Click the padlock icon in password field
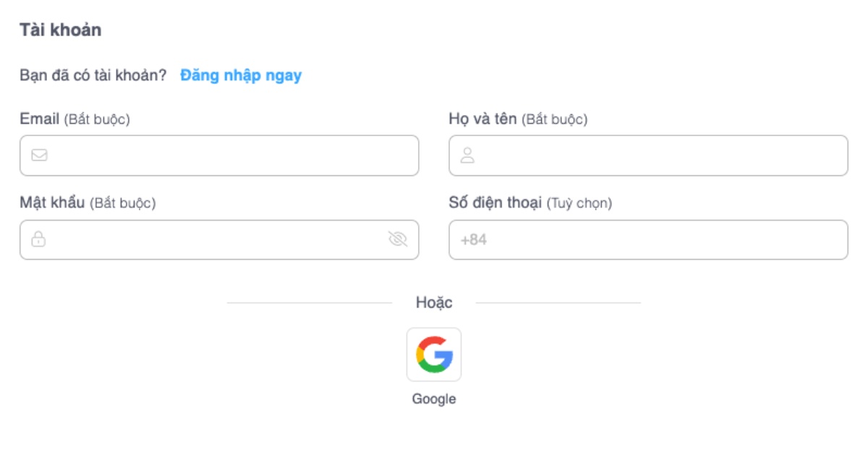Screen dimensions: 868x456 38,239
